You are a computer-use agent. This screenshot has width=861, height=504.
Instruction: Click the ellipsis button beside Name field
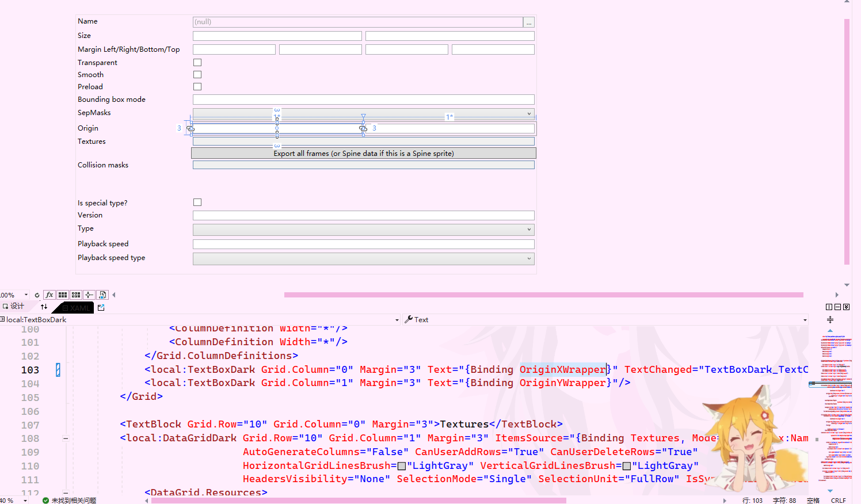[x=529, y=22]
